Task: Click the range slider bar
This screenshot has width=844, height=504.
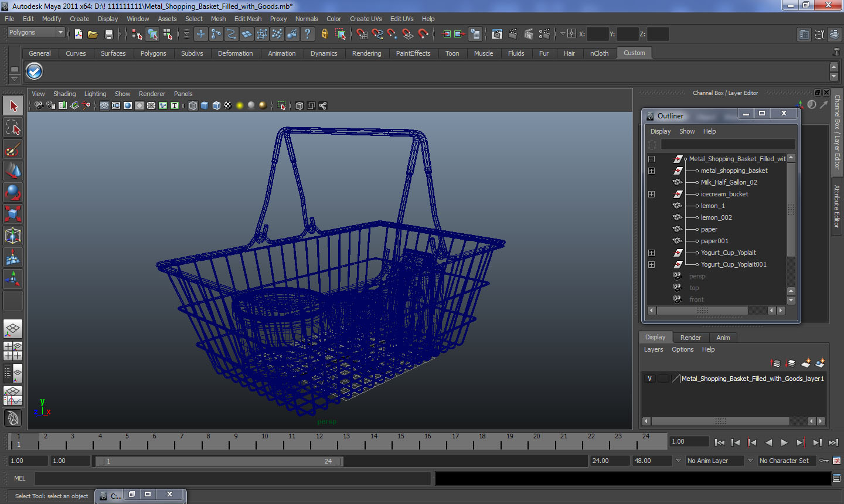Action: click(x=219, y=461)
